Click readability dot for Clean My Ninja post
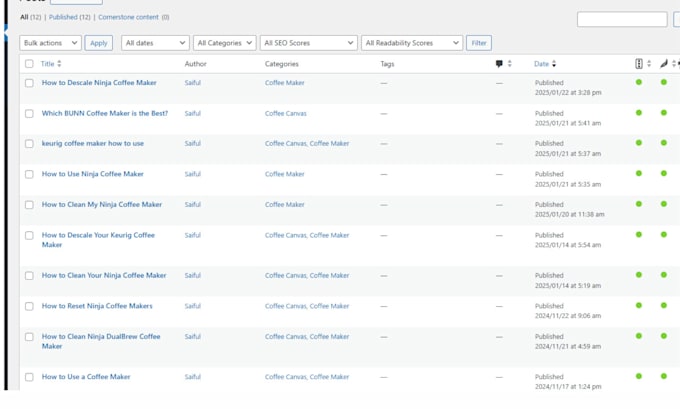Viewport: 680px width, 409px height. pyautogui.click(x=664, y=204)
